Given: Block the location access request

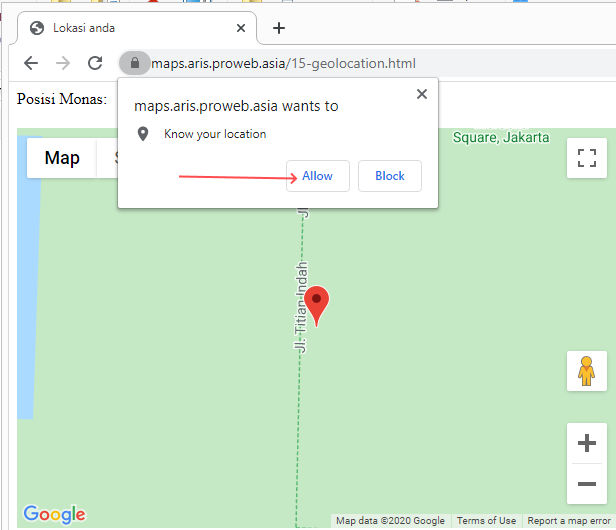Looking at the screenshot, I should coord(390,176).
